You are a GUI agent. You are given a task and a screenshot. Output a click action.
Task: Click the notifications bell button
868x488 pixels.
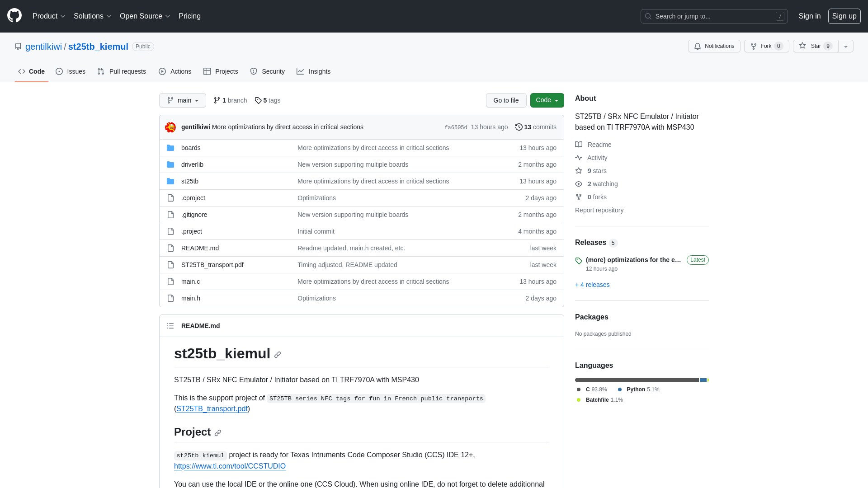point(714,46)
